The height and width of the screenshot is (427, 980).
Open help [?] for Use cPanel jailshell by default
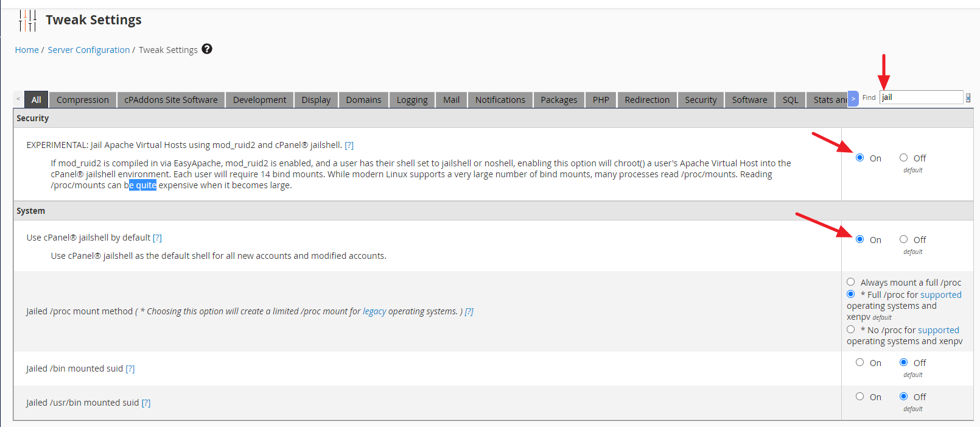(x=157, y=238)
